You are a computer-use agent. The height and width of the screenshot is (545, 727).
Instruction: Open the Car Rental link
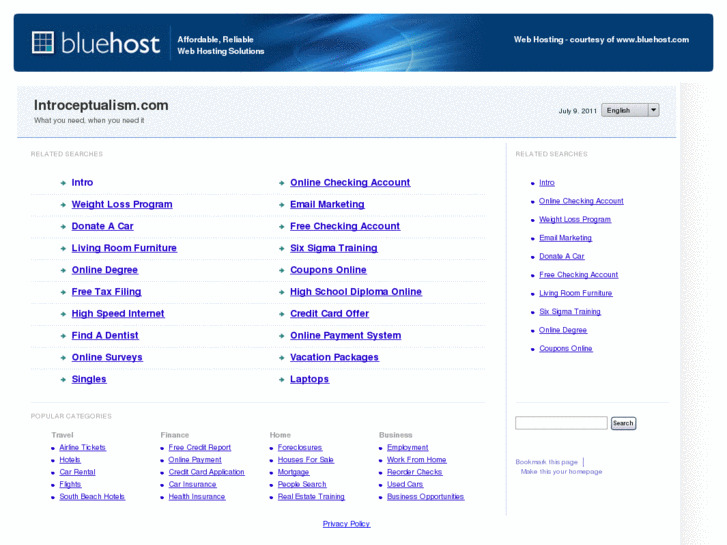coord(77,472)
